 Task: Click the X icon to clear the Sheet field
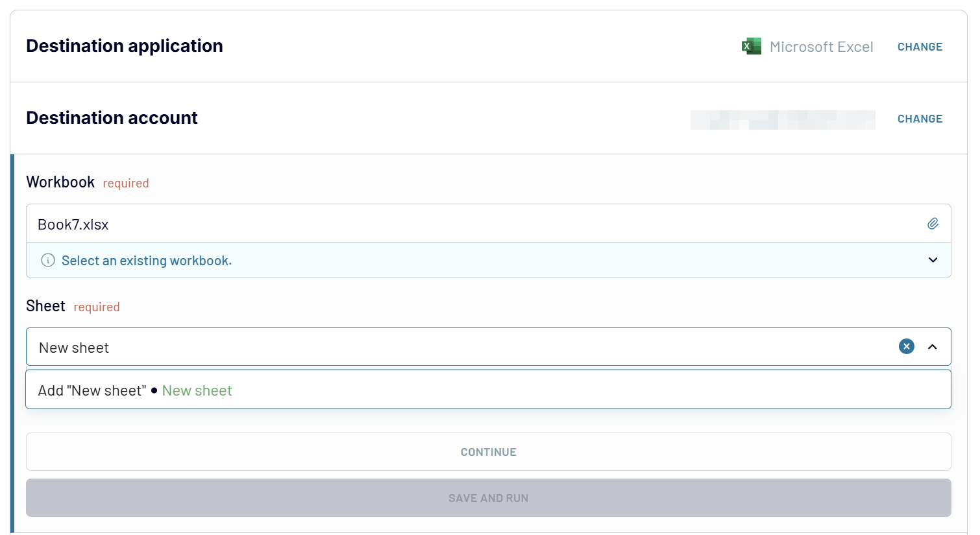pos(906,346)
